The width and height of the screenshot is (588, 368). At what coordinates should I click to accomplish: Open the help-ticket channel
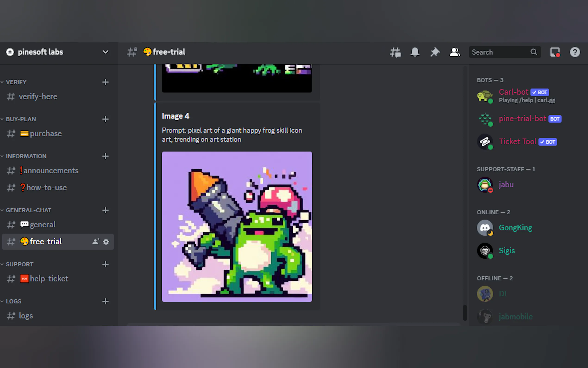[49, 279]
